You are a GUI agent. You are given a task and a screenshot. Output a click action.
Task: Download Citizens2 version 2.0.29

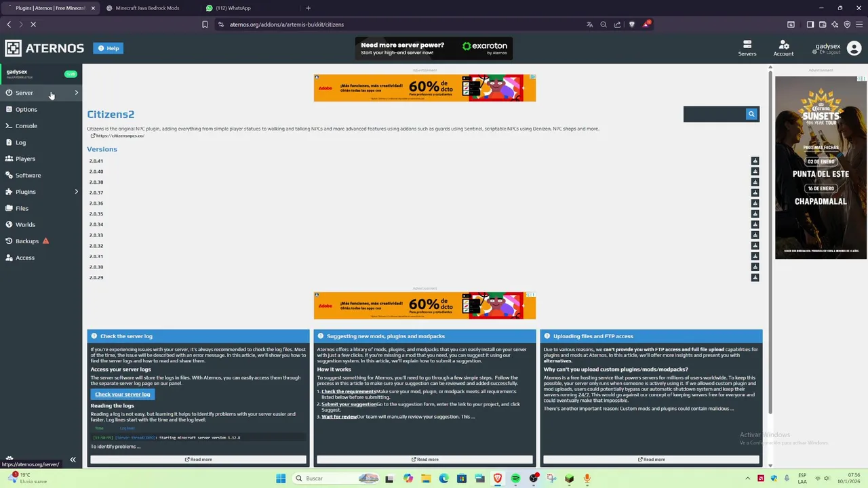pyautogui.click(x=755, y=277)
